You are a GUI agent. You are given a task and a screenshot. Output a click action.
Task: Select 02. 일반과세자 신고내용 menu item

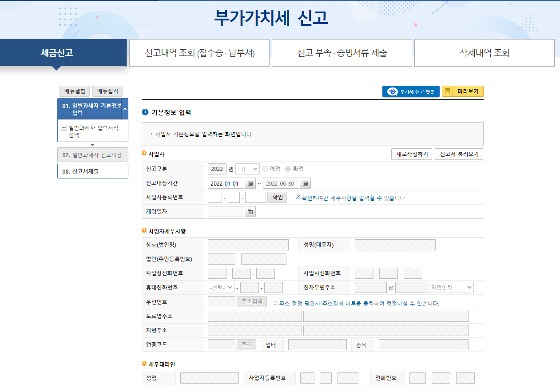coord(93,155)
